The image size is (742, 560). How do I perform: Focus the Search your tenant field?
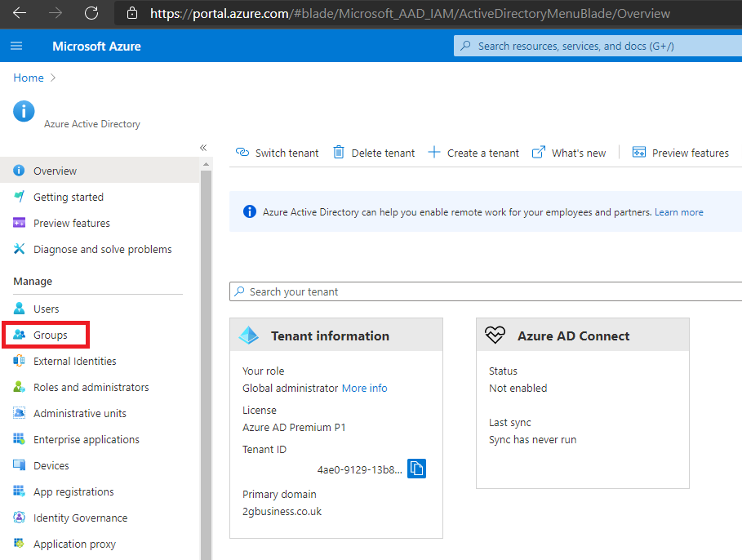tap(486, 291)
